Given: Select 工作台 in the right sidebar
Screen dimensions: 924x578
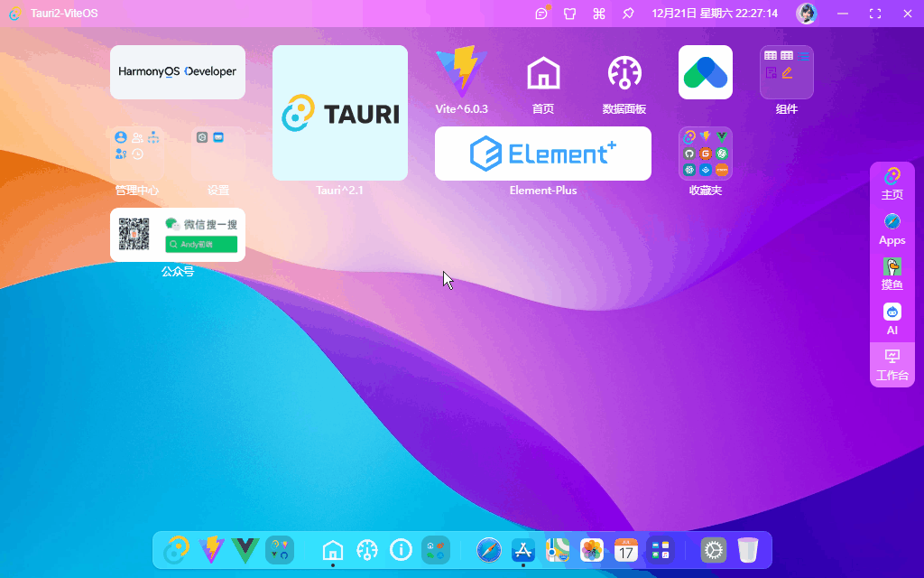Looking at the screenshot, I should pyautogui.click(x=892, y=365).
